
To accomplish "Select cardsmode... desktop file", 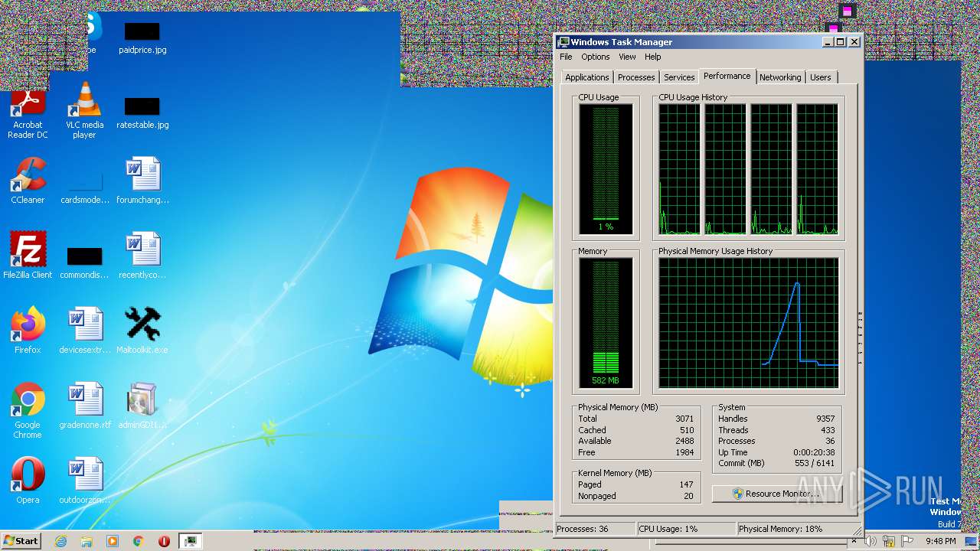I will tap(84, 189).
